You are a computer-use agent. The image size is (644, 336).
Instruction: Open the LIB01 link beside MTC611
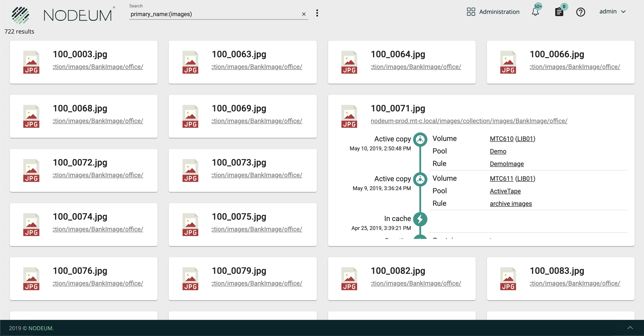(525, 179)
